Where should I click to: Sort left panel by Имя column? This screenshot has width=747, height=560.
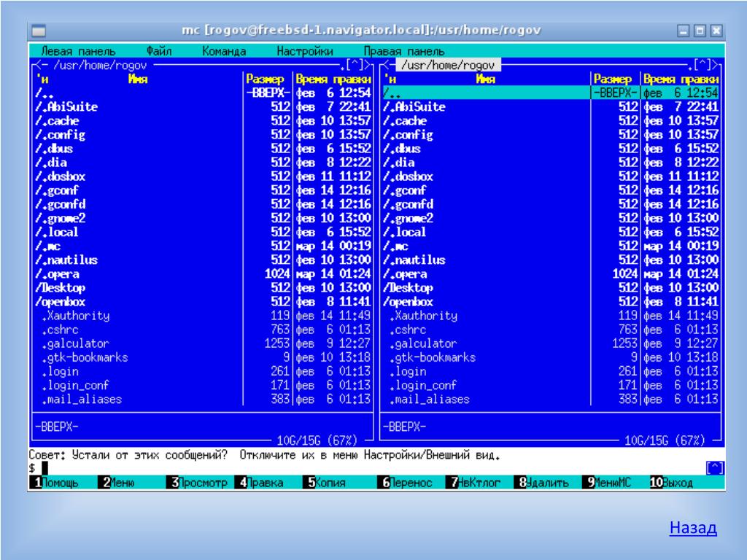click(x=138, y=79)
